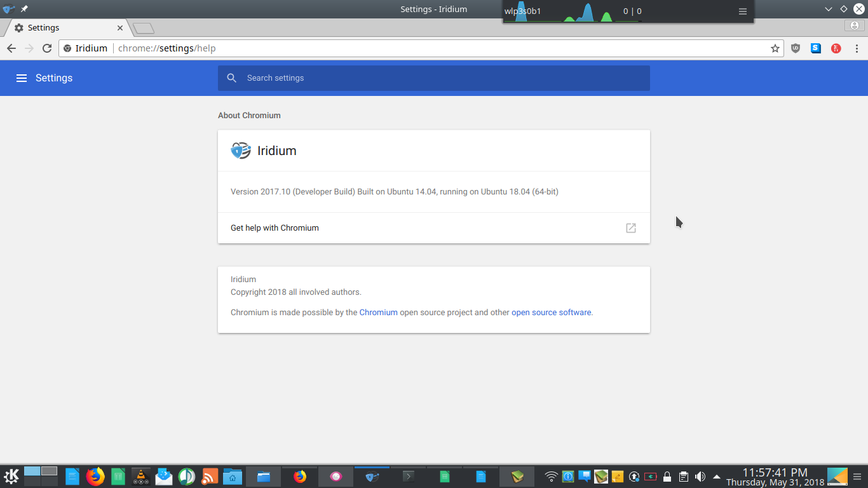Click the date and time clock
Viewport: 868px width, 488px height.
click(775, 477)
